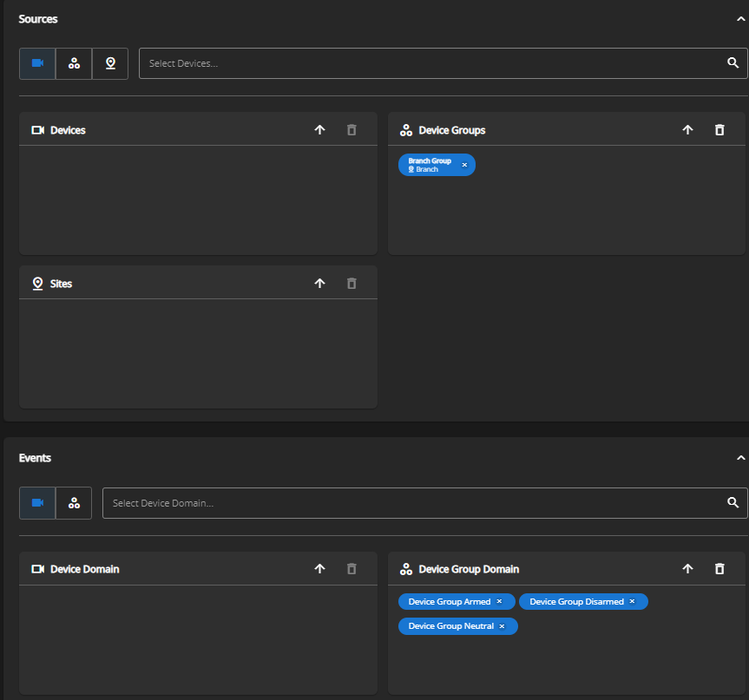749x700 pixels.
Task: Click the up arrow in Sites panel
Action: coord(319,284)
